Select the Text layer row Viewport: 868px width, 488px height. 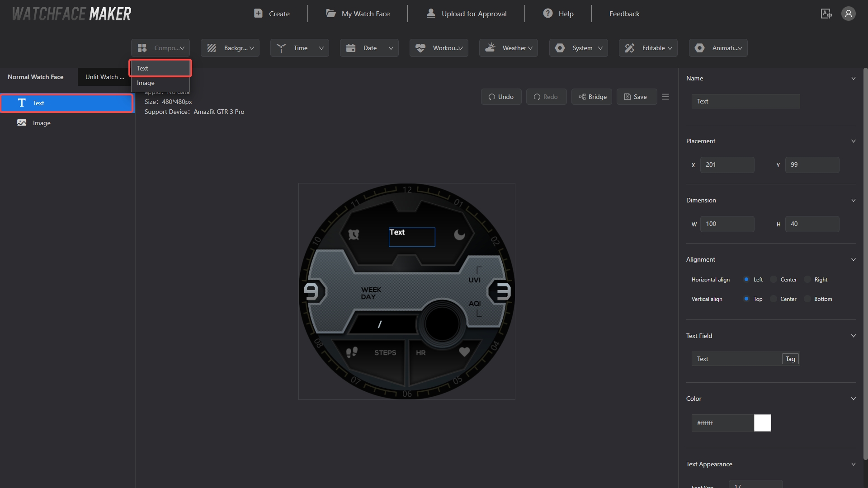click(67, 103)
